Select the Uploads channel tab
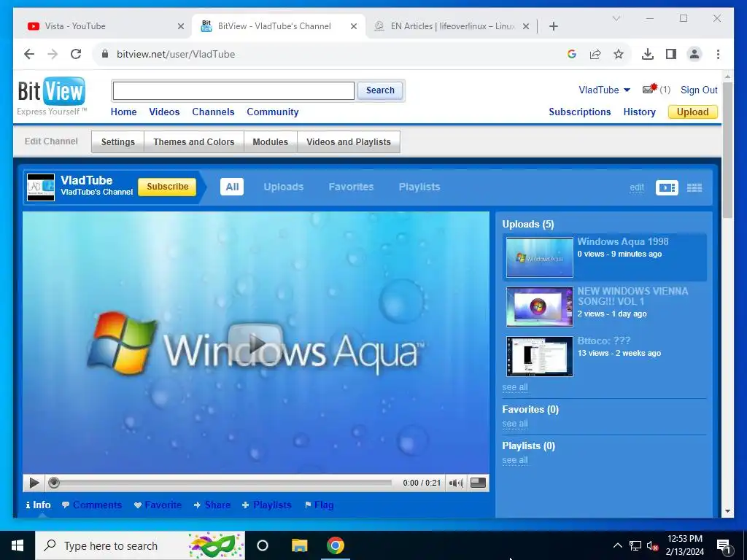The height and width of the screenshot is (560, 747). pos(284,187)
